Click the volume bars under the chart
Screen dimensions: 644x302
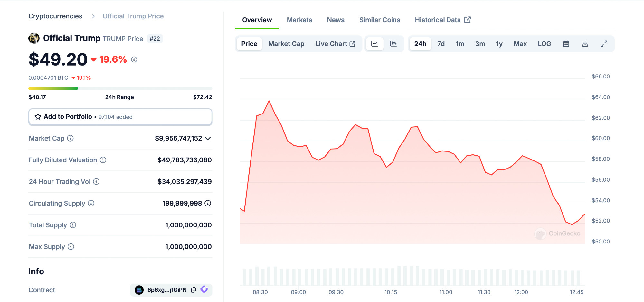pyautogui.click(x=412, y=276)
